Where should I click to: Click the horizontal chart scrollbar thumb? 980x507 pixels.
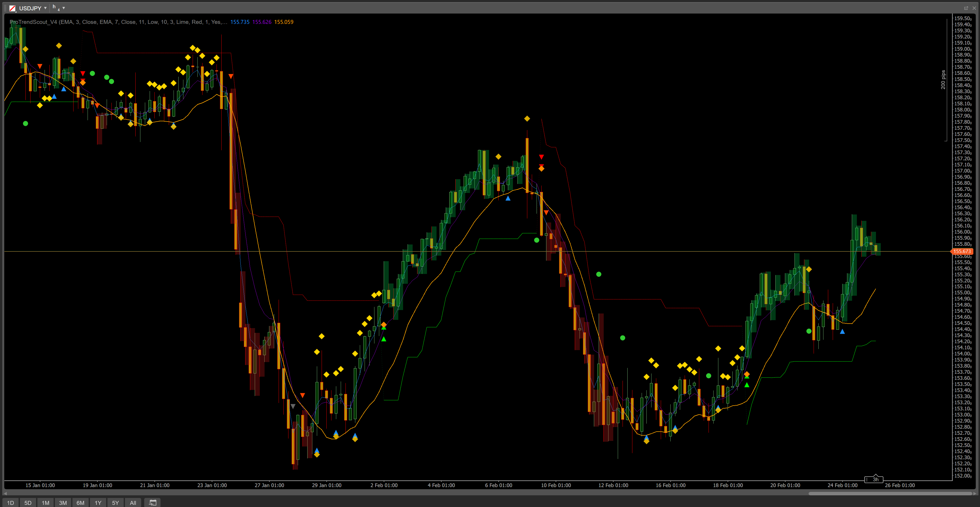[x=890, y=494]
